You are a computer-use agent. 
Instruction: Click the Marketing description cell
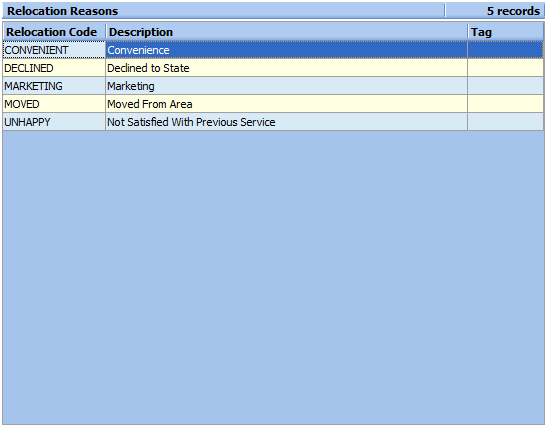coord(286,86)
